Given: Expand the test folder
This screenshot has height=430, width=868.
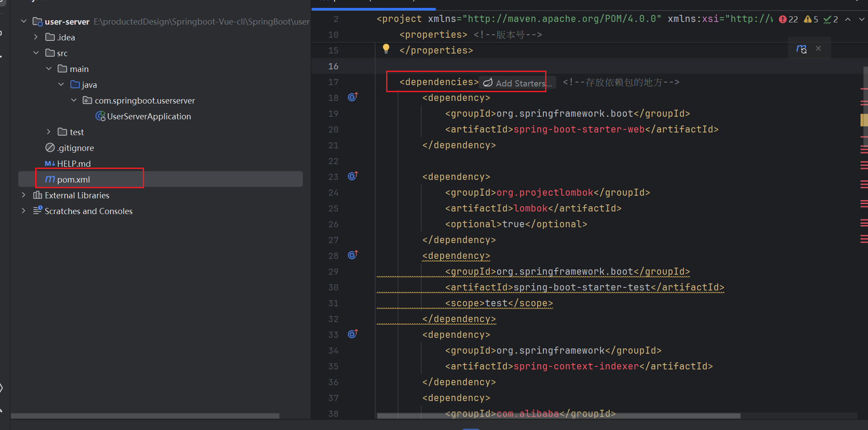Looking at the screenshot, I should [48, 132].
